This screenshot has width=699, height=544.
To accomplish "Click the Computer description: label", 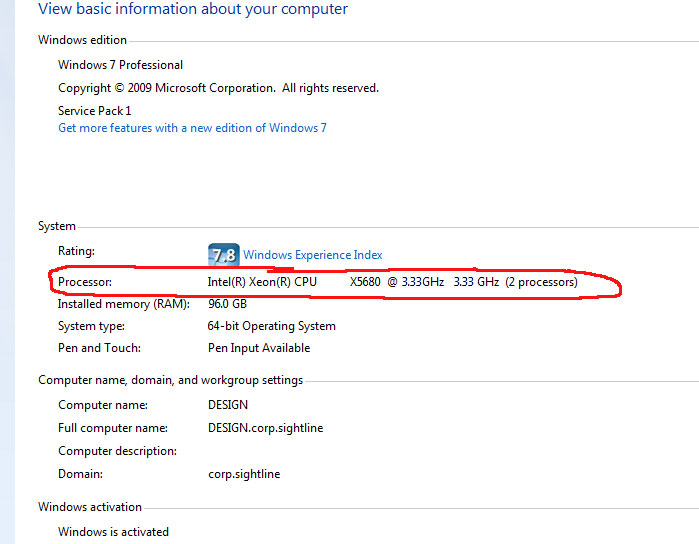I will pyautogui.click(x=117, y=451).
